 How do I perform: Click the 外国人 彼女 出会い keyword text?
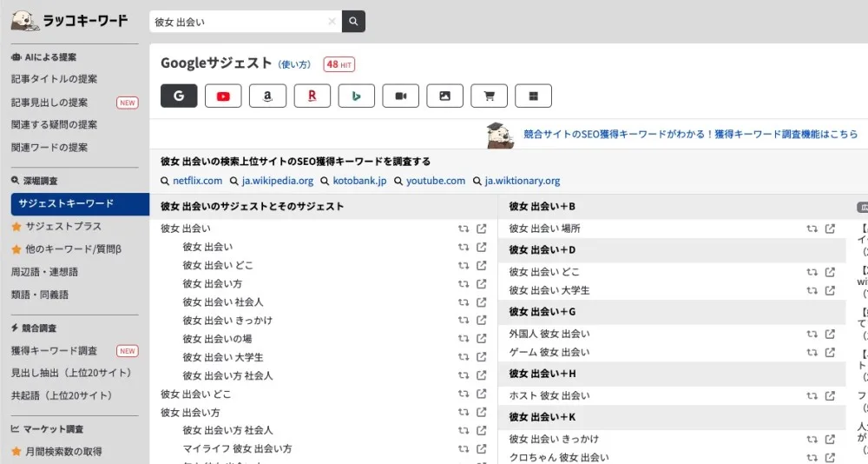point(549,334)
